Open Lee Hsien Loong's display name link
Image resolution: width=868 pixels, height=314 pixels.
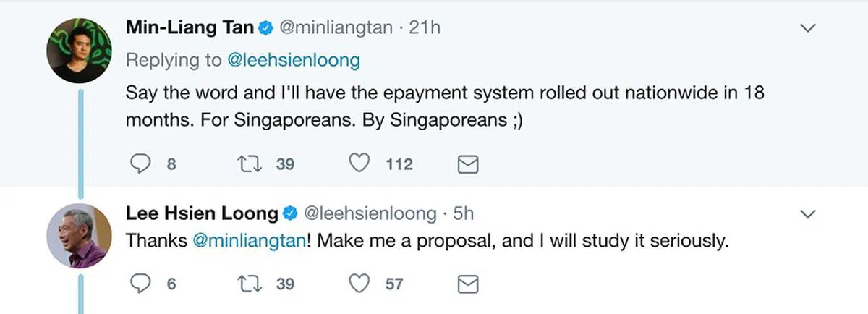(x=202, y=213)
